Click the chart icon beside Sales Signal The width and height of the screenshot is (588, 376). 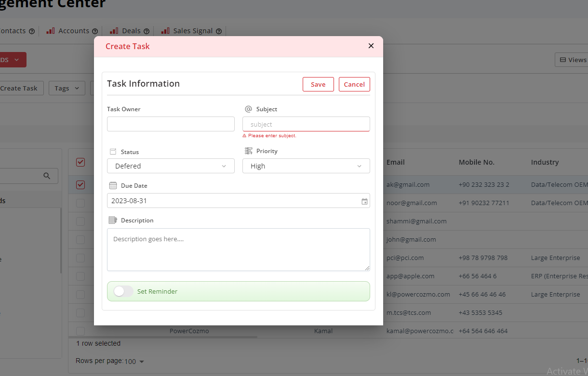click(165, 31)
